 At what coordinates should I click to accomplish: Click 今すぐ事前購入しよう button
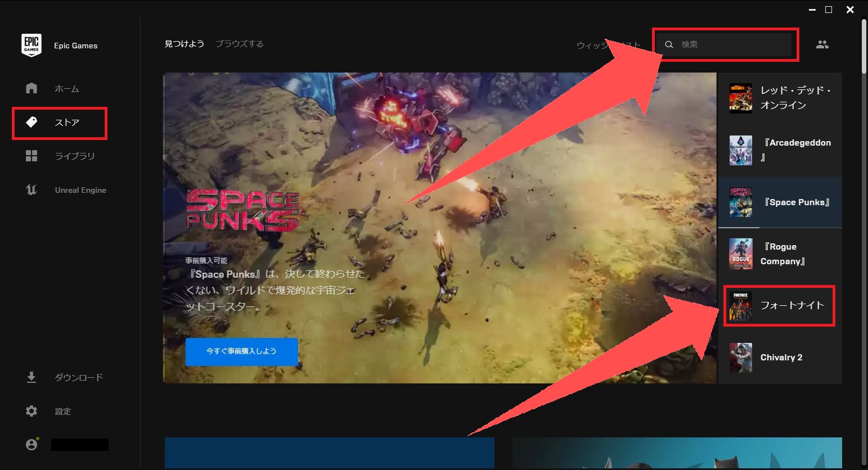pyautogui.click(x=241, y=351)
